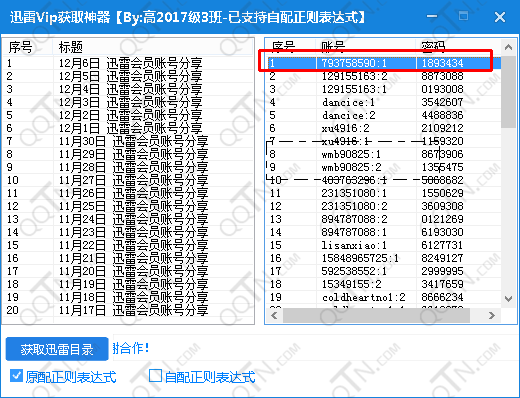
Task: Minimize the 迅雷Vip获取神器 window
Action: click(432, 16)
